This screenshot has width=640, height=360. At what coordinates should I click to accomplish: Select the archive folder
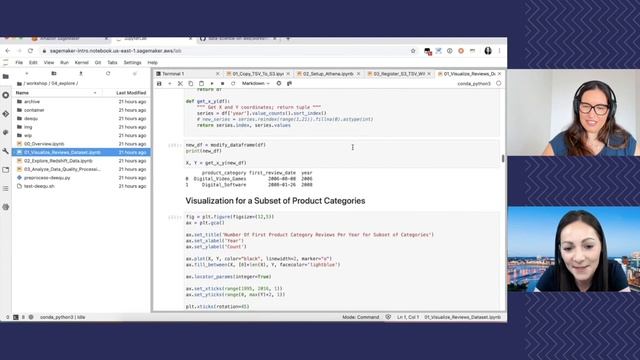click(x=81, y=102)
